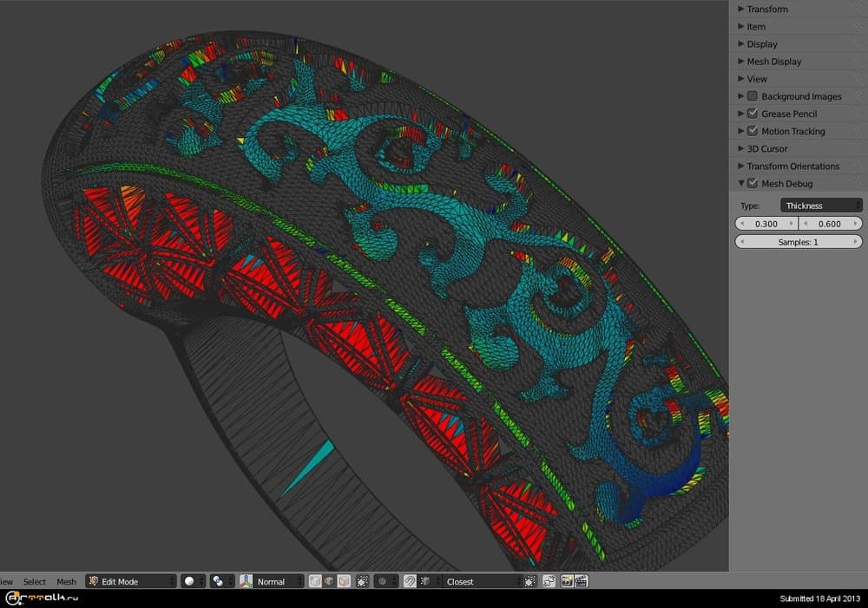The image size is (868, 608).
Task: Open the Select menu
Action: tap(35, 581)
